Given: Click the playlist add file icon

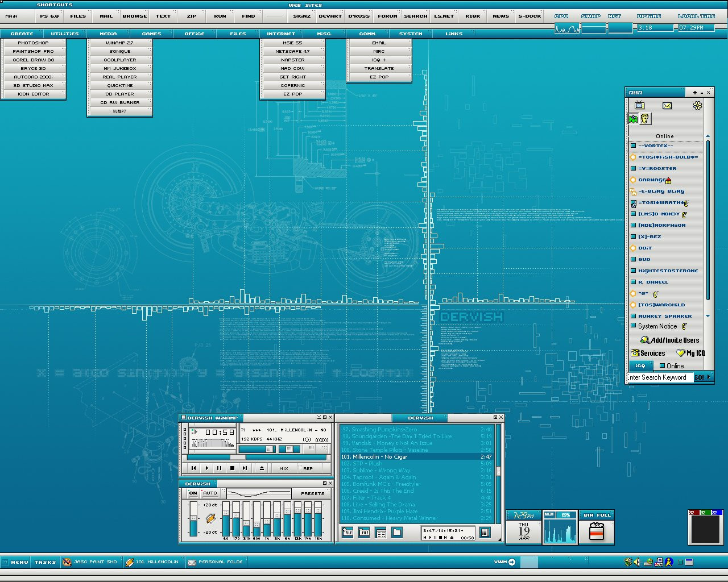Looking at the screenshot, I should pyautogui.click(x=348, y=533).
